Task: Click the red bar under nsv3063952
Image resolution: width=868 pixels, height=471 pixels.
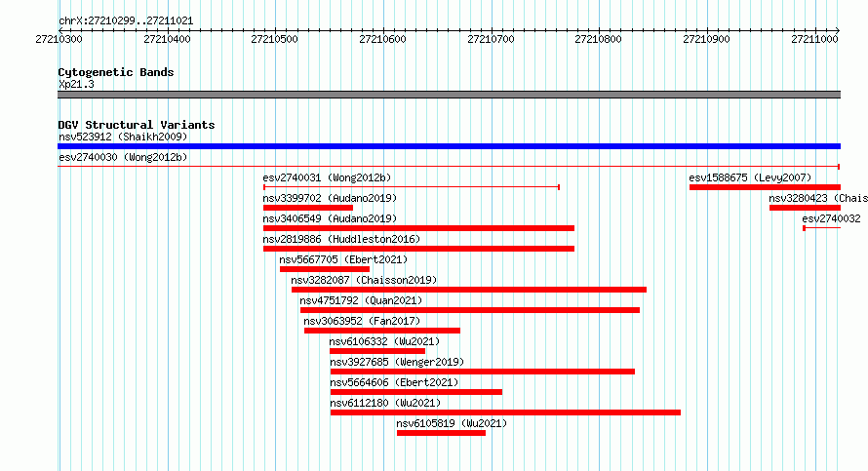Action: 382,331
